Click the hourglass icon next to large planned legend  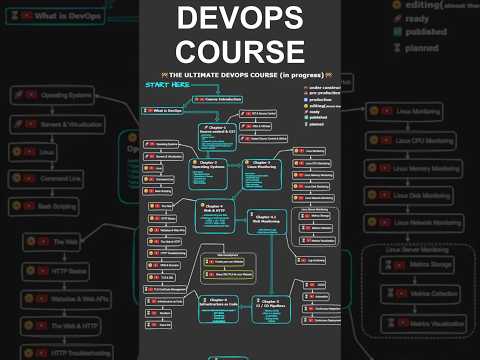[x=397, y=48]
